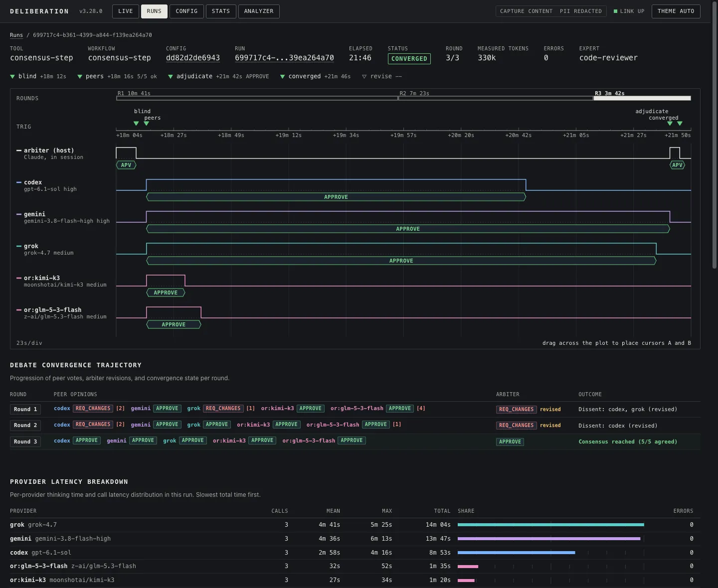Click the grok share bar in latency breakdown
Viewport: 718px width, 588px height.
(551, 525)
